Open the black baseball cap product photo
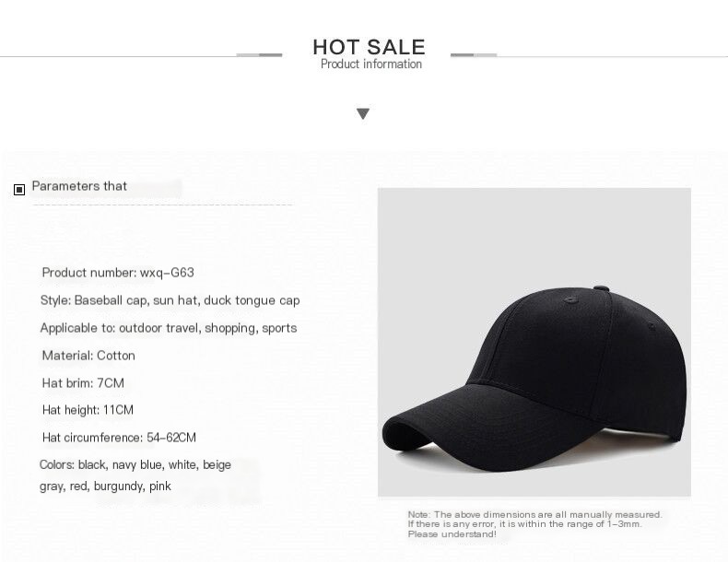The height and width of the screenshot is (562, 728). click(534, 342)
